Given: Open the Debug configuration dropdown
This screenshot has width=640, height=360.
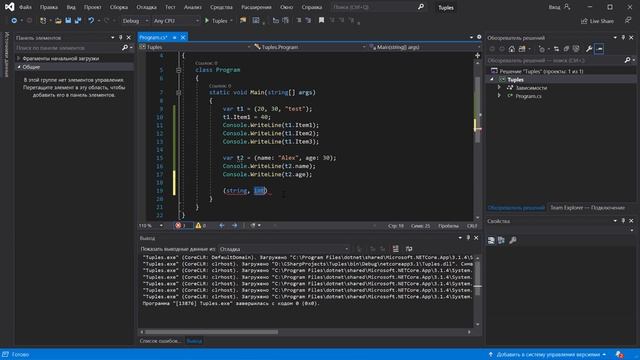Looking at the screenshot, I should [135, 20].
